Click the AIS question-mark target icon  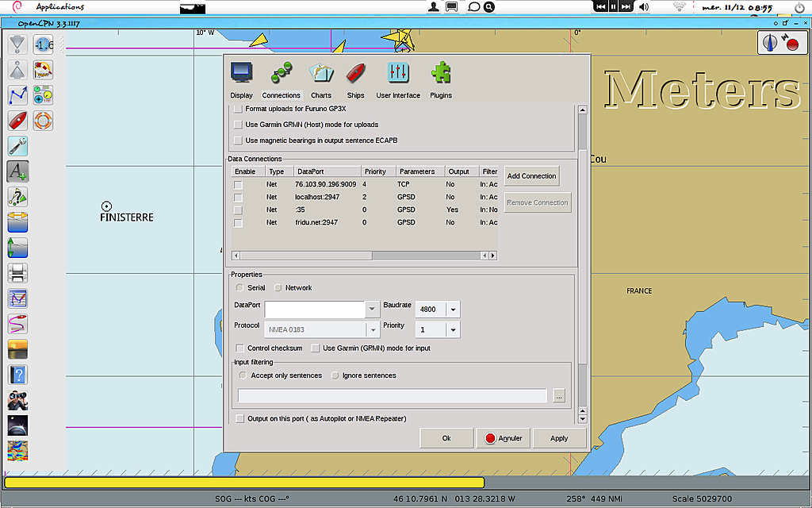pos(17,197)
